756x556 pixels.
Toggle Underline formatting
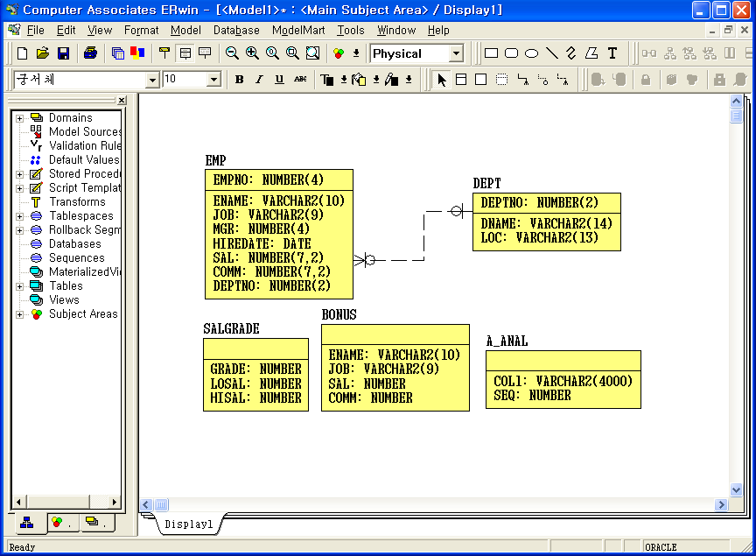pos(279,80)
